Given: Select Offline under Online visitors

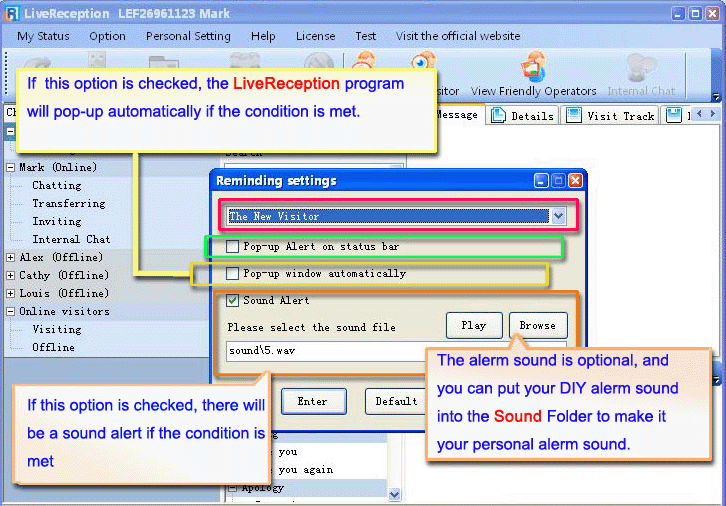Looking at the screenshot, I should tap(53, 348).
